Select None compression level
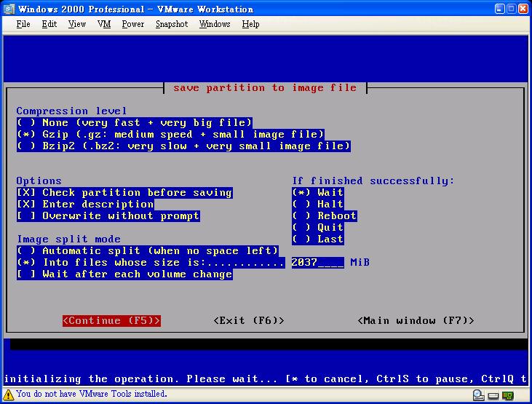Image resolution: width=532 pixels, height=404 pixels. [135, 122]
